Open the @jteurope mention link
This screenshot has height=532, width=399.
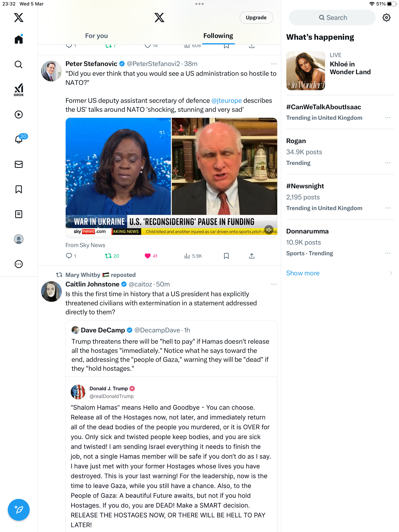pyautogui.click(x=226, y=100)
